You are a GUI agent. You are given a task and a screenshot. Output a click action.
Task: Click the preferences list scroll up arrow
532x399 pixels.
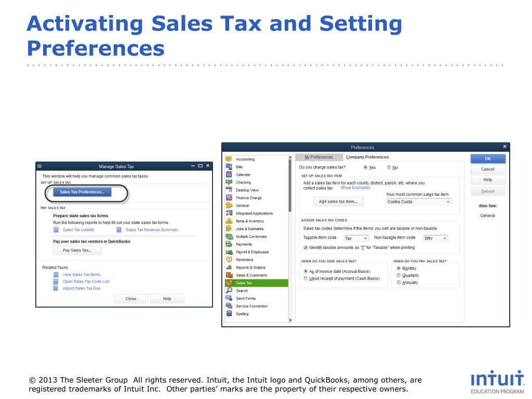click(x=290, y=157)
